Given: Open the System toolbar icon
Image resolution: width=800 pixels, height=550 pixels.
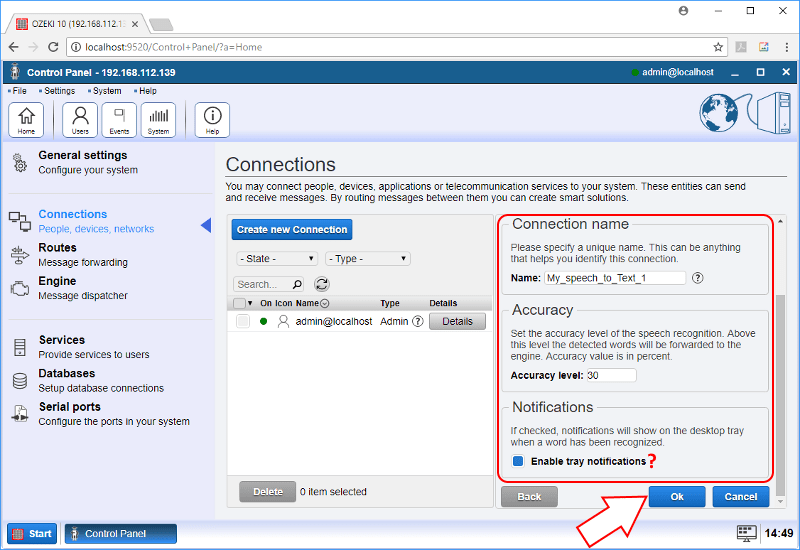Looking at the screenshot, I should click(158, 120).
